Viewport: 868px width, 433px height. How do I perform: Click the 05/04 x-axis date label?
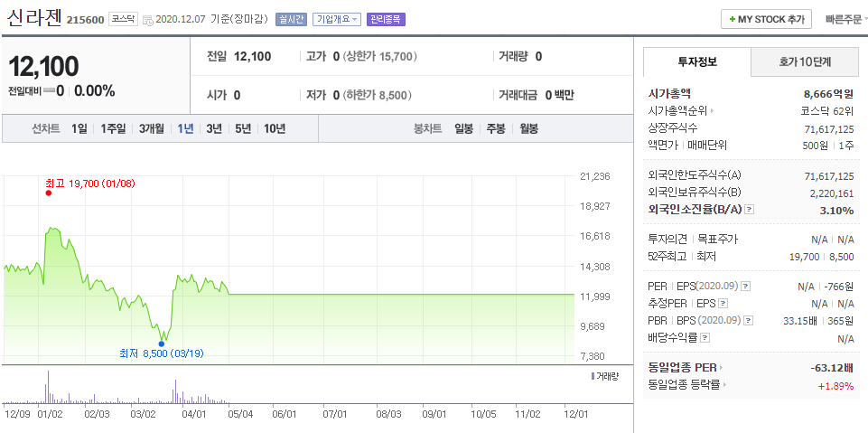click(x=239, y=414)
